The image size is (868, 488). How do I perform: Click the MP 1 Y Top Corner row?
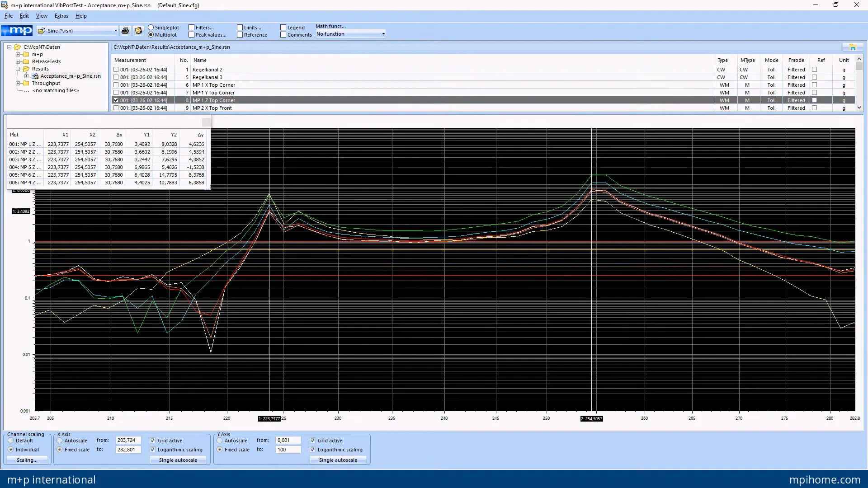[483, 93]
